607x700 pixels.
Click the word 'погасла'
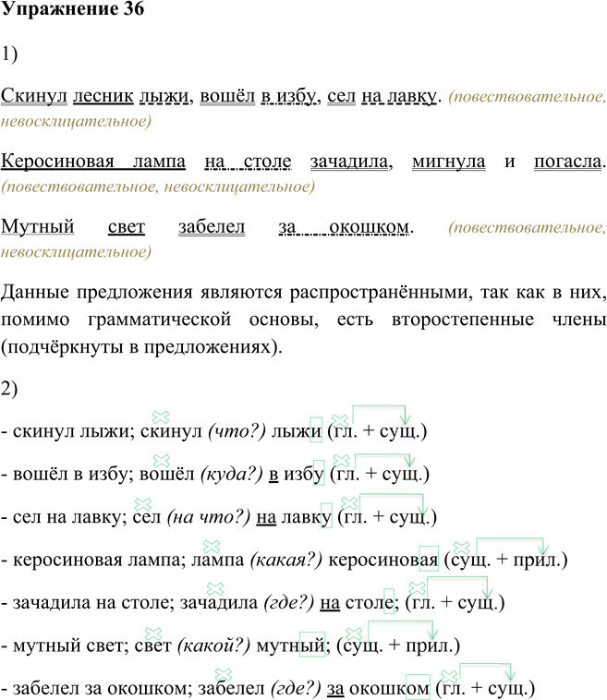click(x=567, y=162)
